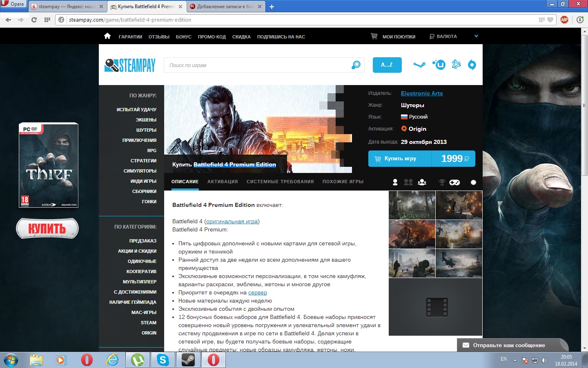The height and width of the screenshot is (368, 588).
Task: Open Internet Explorer from the taskbar
Action: (x=112, y=360)
